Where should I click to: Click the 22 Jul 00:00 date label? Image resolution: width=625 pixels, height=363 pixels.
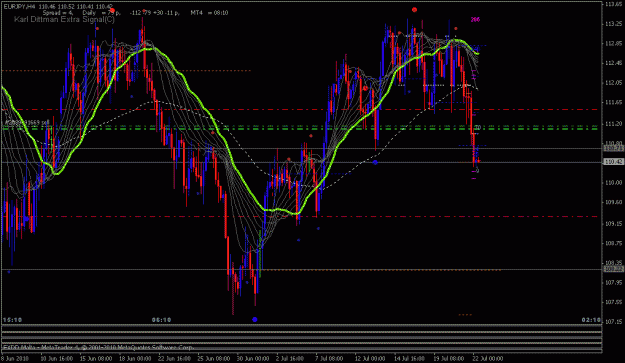[488, 359]
